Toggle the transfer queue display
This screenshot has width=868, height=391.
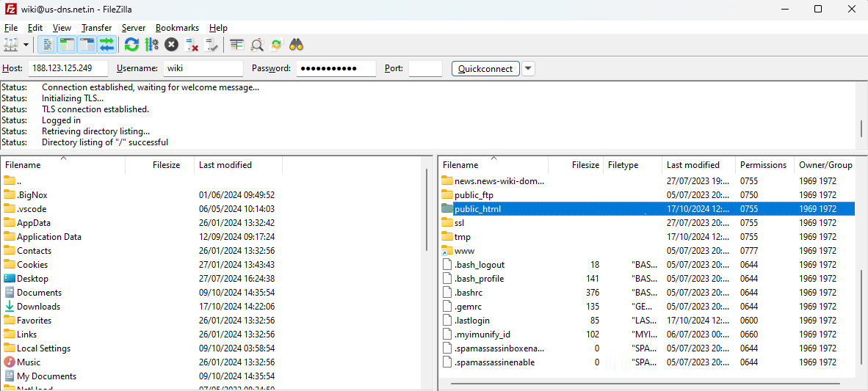point(106,45)
